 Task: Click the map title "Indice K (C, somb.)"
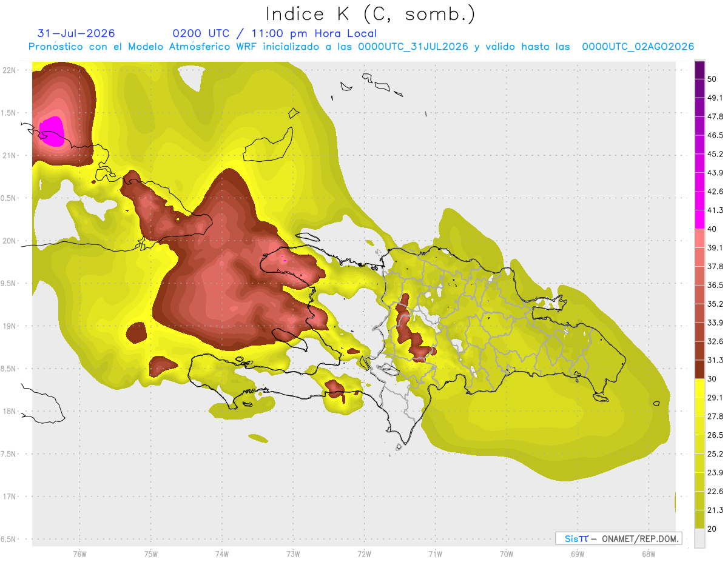click(371, 14)
